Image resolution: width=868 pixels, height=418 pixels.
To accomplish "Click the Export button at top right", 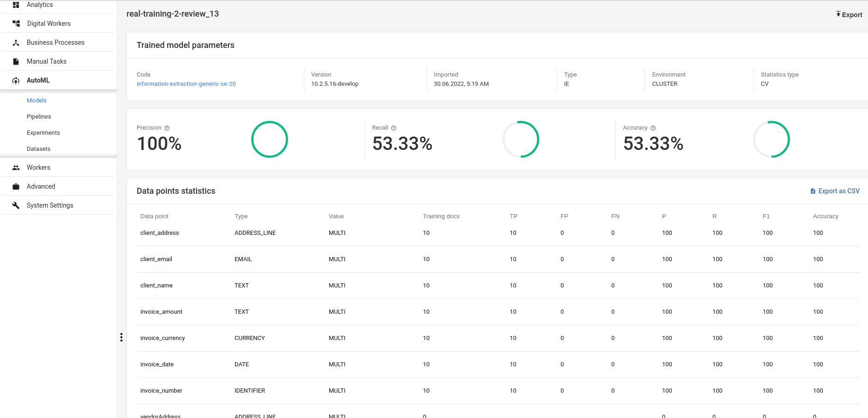I will tap(849, 14).
